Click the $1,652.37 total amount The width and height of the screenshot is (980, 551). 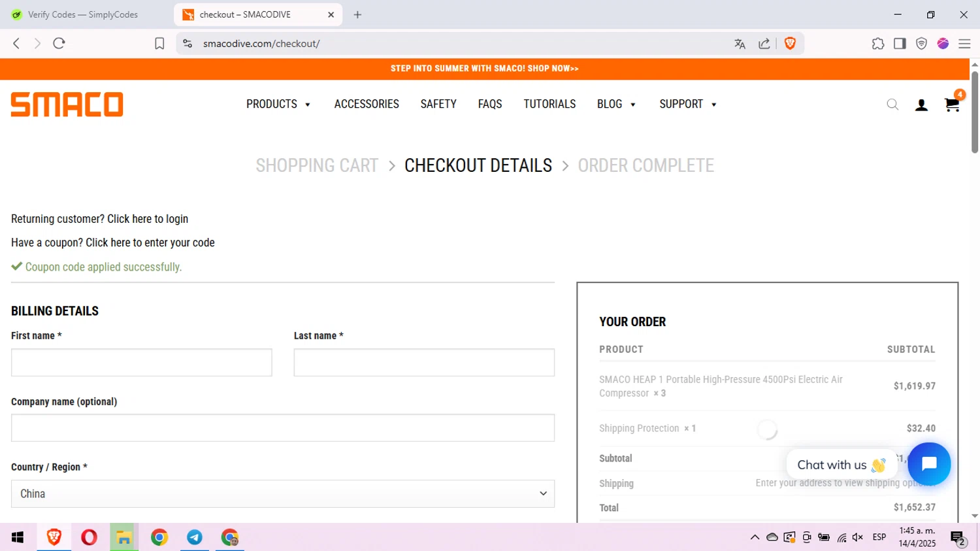pyautogui.click(x=915, y=507)
